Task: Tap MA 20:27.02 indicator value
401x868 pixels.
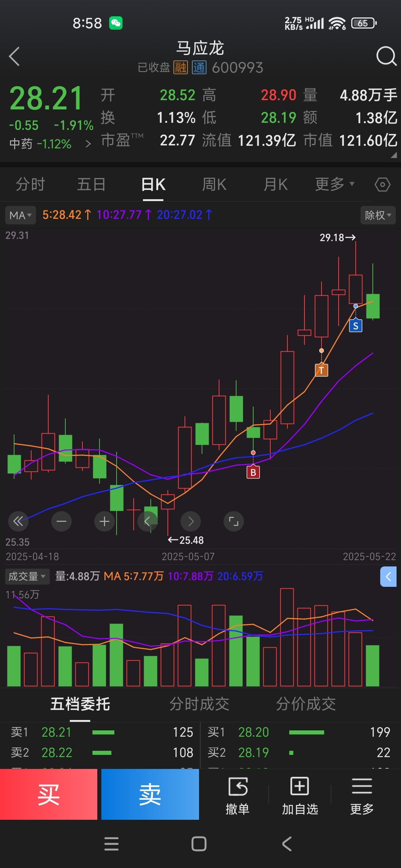Action: (185, 215)
